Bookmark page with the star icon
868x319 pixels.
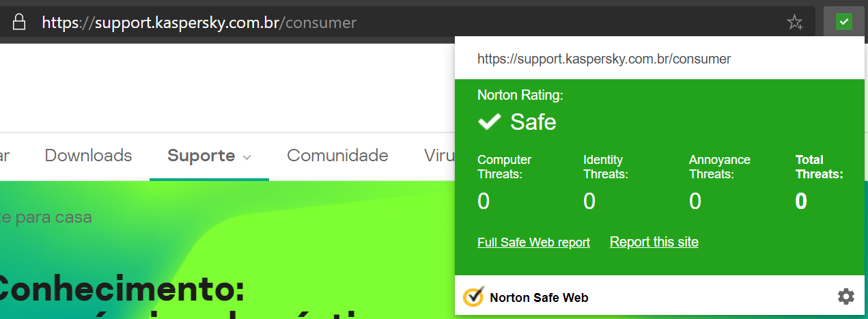click(795, 23)
